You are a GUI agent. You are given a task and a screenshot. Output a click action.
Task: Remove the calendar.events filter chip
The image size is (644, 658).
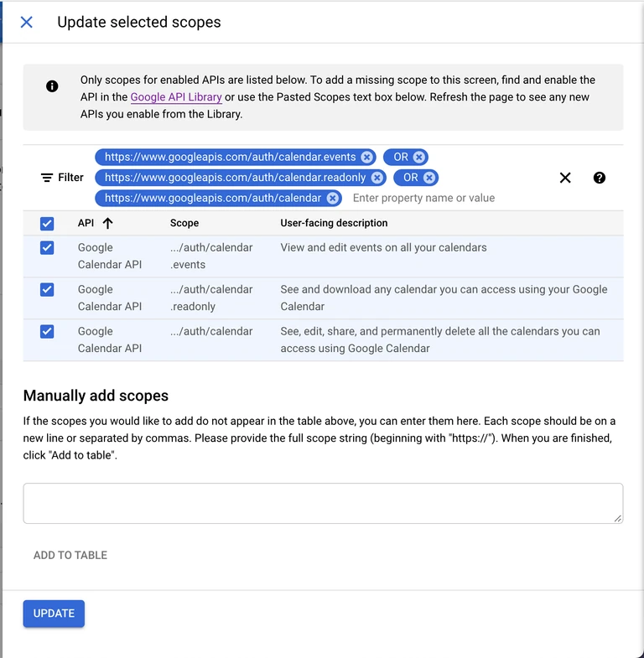[x=367, y=157]
